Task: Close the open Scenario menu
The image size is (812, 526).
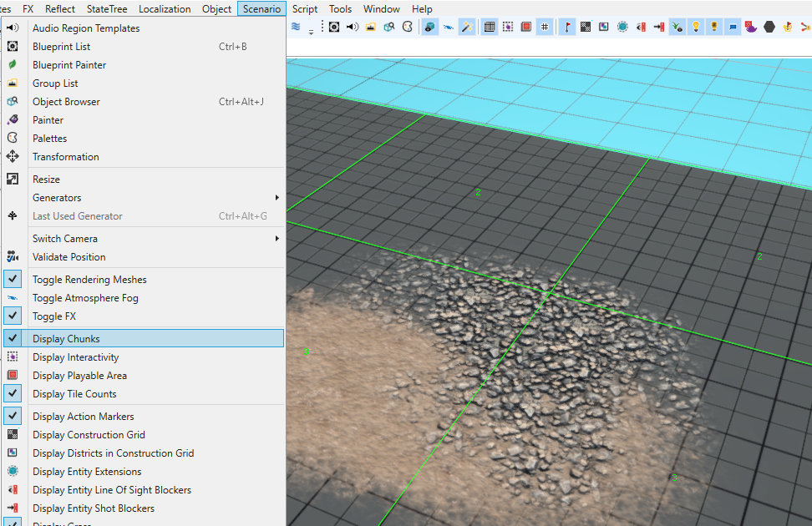Action: tap(261, 9)
